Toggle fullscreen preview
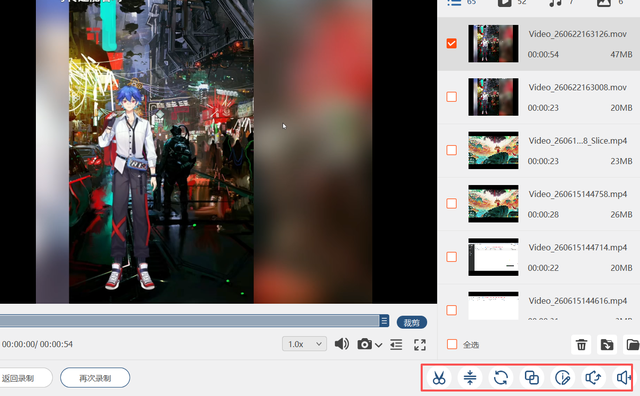Screen dimensions: 640x396 point(420,345)
